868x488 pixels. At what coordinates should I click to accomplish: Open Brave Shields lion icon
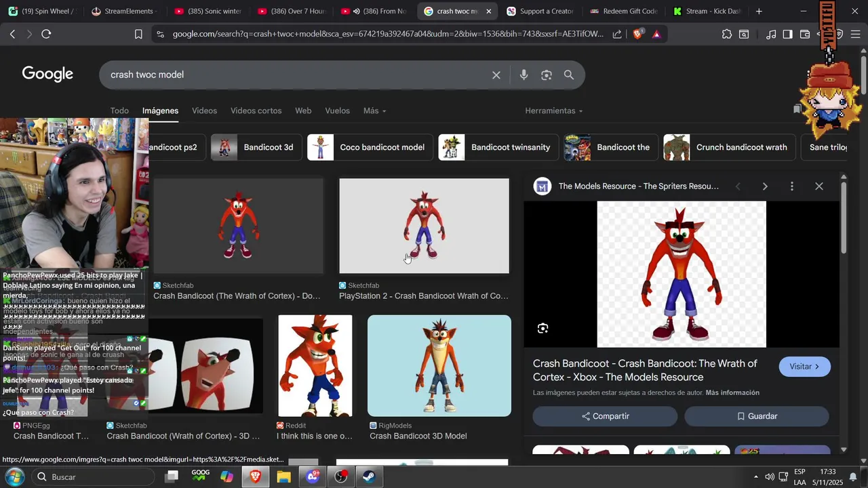point(637,34)
